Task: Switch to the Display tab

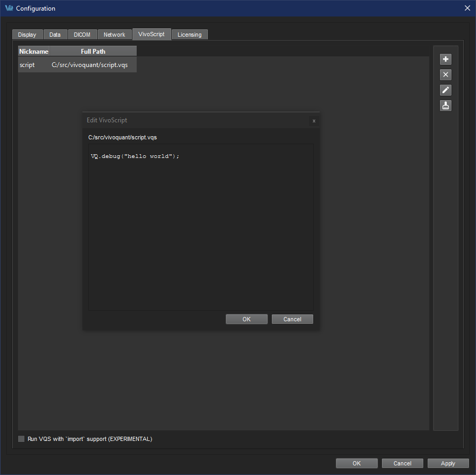Action: (27, 34)
